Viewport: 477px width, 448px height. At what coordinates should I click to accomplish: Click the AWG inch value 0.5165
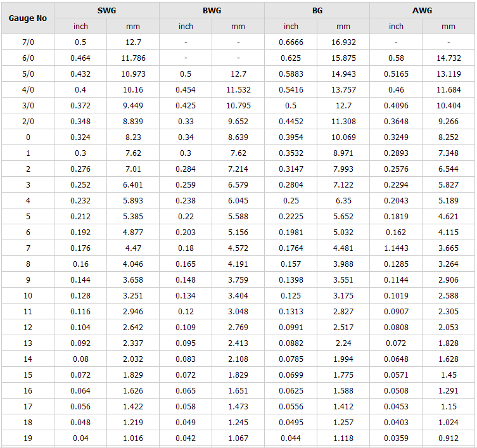click(x=396, y=74)
